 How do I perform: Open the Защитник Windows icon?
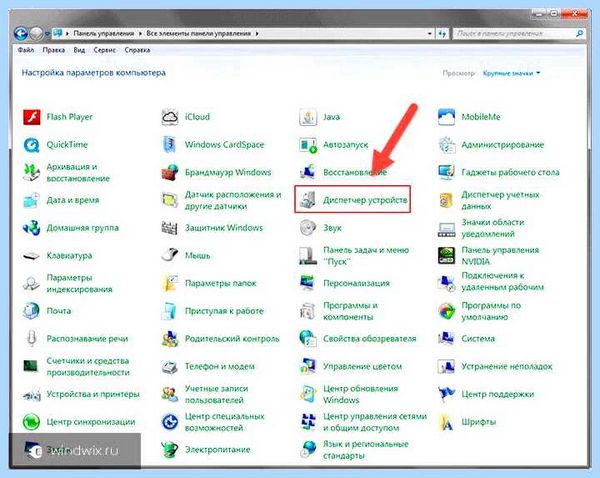pyautogui.click(x=170, y=228)
